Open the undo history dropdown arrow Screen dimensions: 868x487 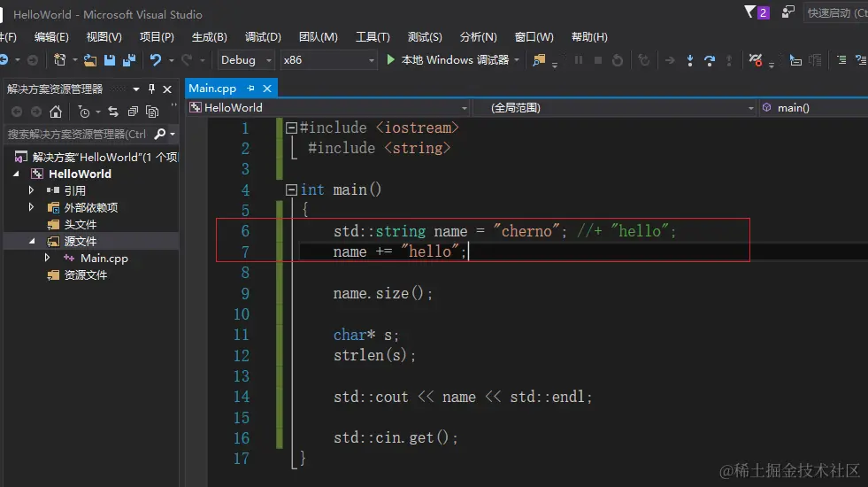(171, 60)
